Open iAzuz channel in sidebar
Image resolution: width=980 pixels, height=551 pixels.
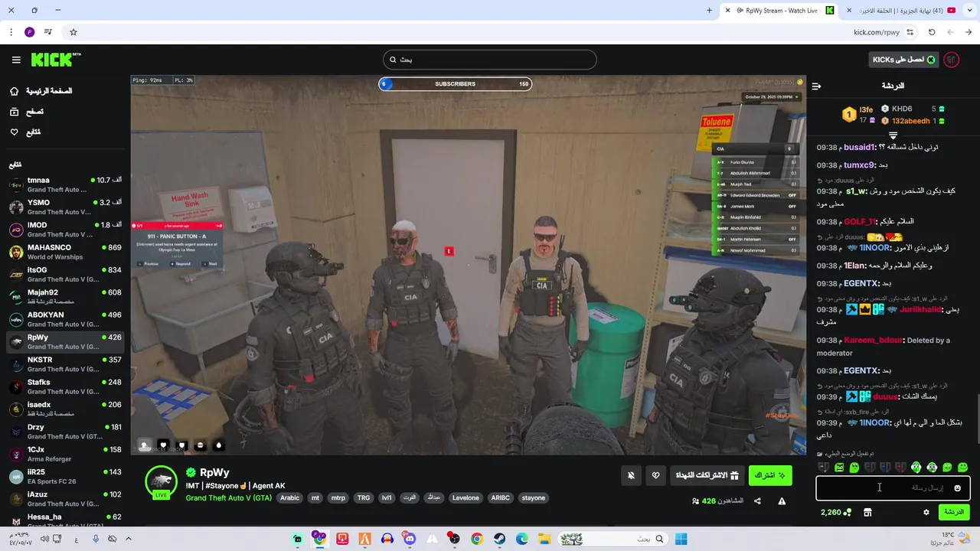pos(65,499)
